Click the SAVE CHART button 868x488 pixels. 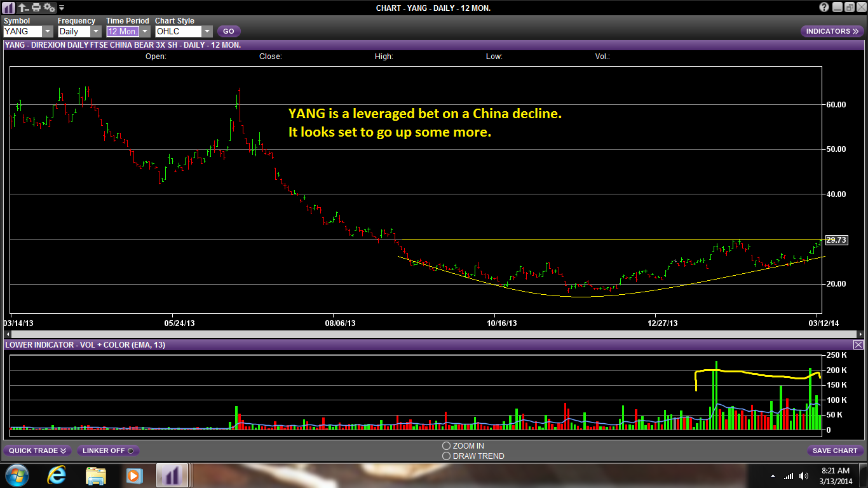tap(835, 451)
